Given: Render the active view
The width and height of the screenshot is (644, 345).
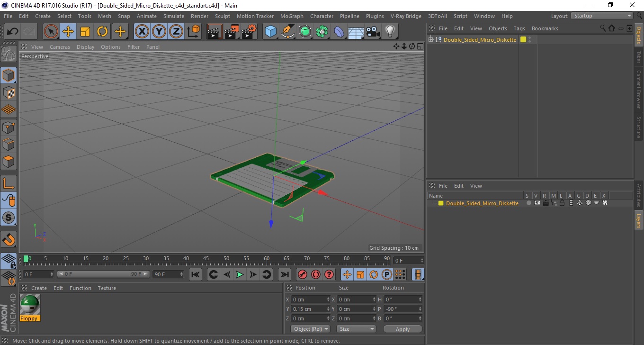Looking at the screenshot, I should [x=215, y=32].
